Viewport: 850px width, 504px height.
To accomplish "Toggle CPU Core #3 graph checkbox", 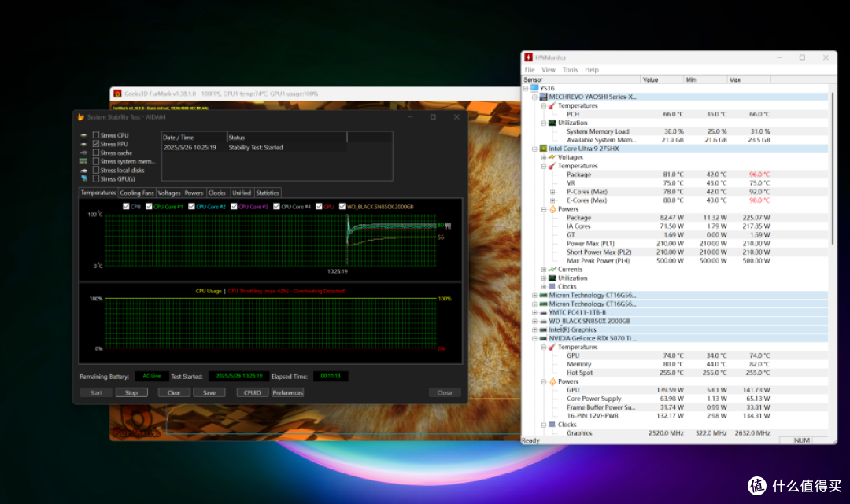I will 235,206.
